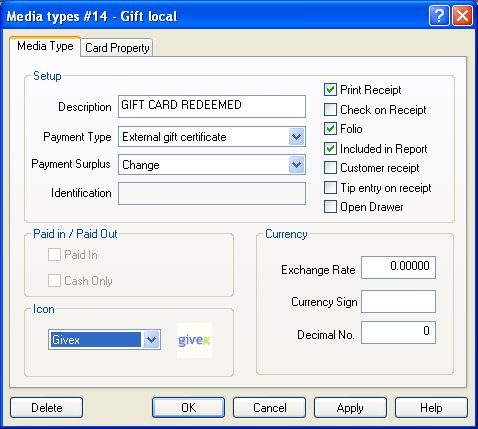This screenshot has height=429, width=478.
Task: Click the title bar help question mark
Action: coord(439,15)
